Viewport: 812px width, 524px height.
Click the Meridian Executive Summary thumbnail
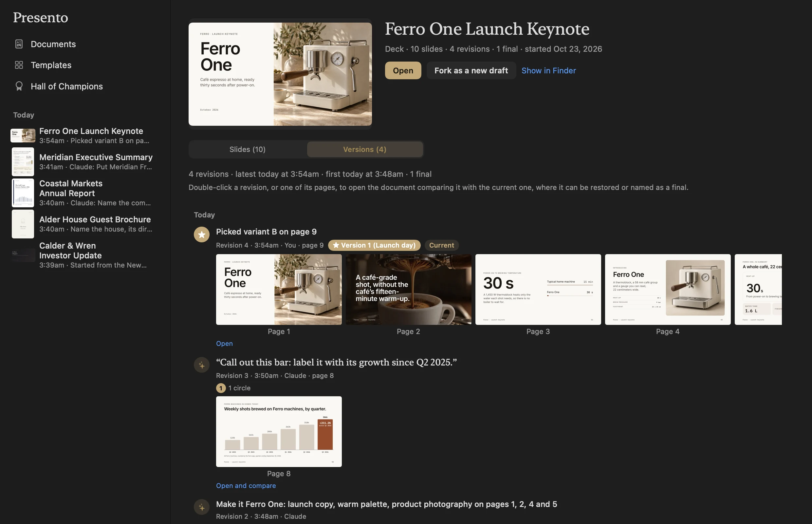[23, 162]
